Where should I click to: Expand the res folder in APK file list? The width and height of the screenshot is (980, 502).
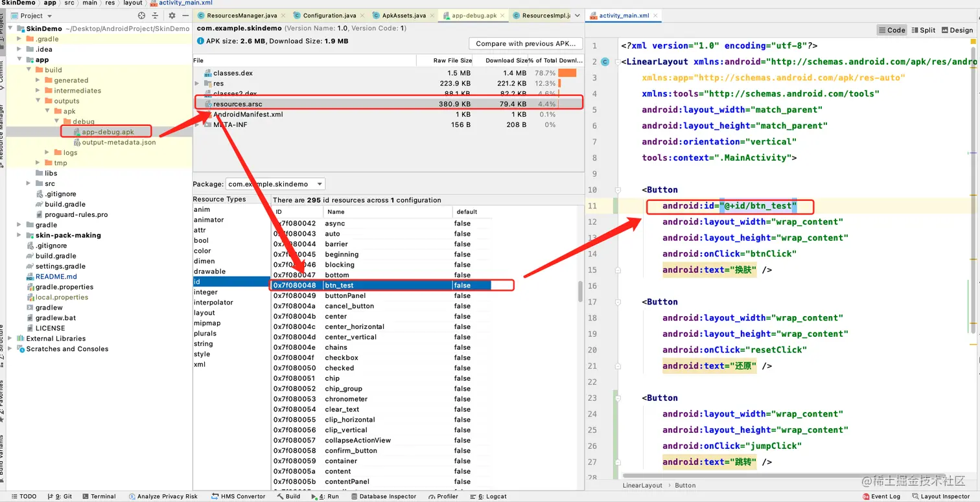pos(197,84)
